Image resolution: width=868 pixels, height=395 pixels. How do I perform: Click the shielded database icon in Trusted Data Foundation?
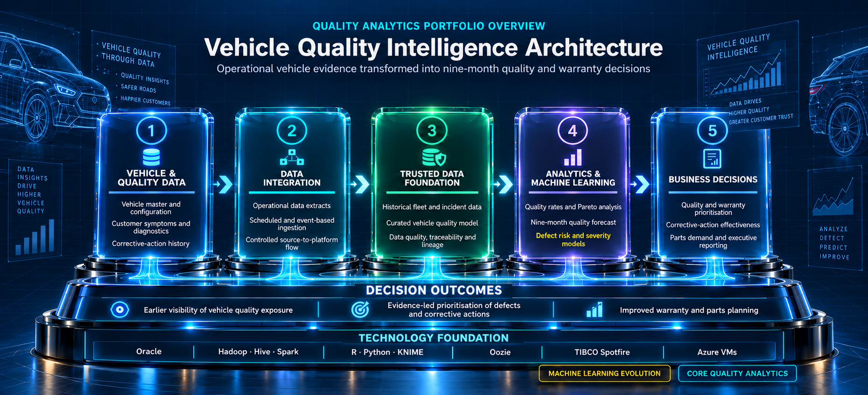coord(434,157)
